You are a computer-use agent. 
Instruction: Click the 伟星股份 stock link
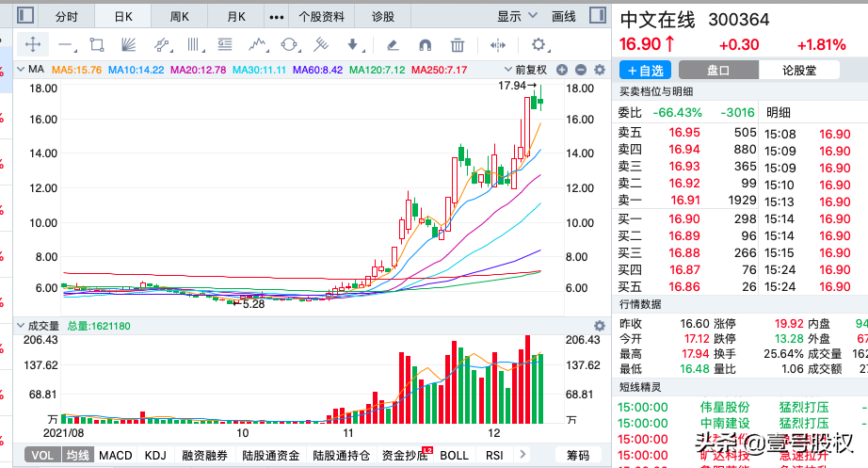click(724, 407)
